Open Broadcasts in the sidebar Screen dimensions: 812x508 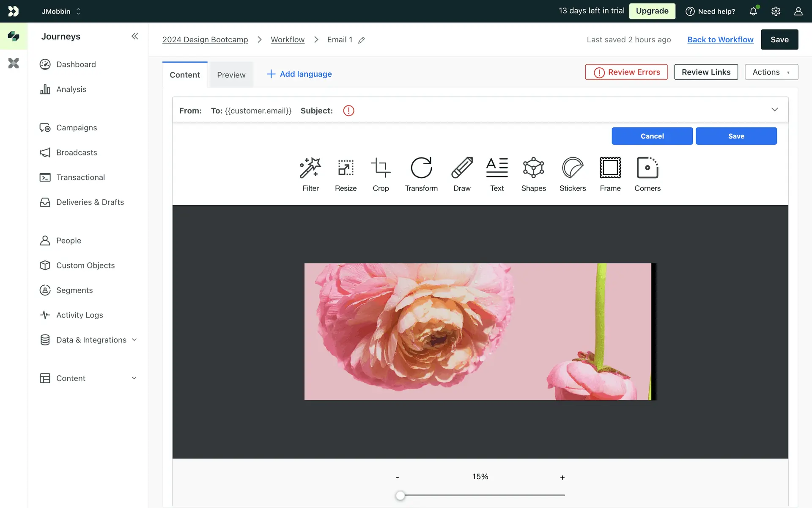pos(77,152)
